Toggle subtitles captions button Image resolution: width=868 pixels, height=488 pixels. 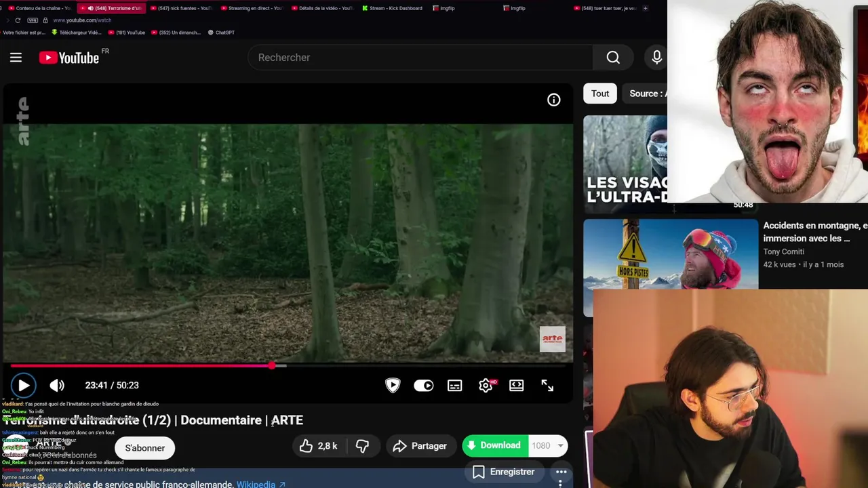pyautogui.click(x=455, y=386)
